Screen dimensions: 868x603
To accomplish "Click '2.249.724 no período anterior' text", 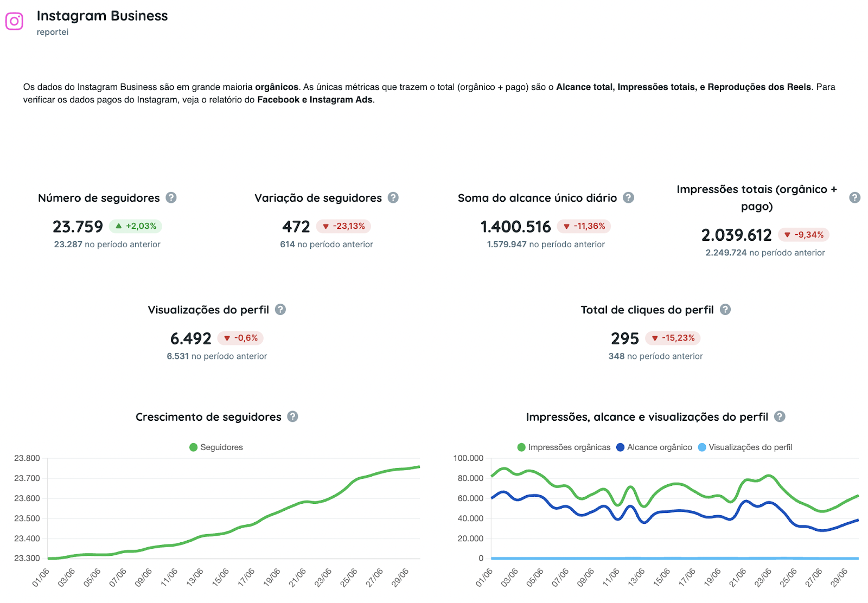I will pos(765,253).
